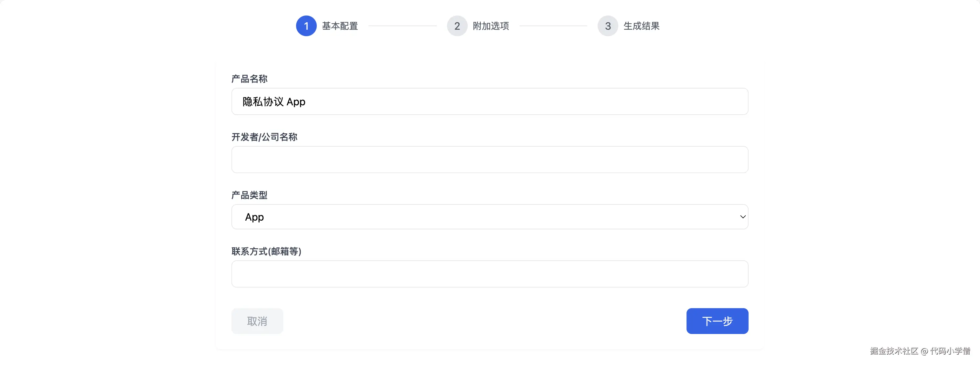
Task: Click the step 2 circle icon
Action: pyautogui.click(x=457, y=26)
